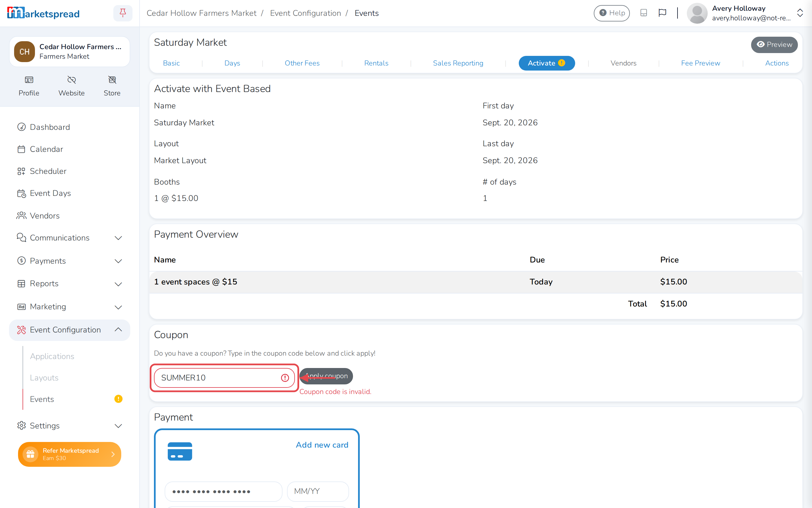The width and height of the screenshot is (812, 508).
Task: Switch to the Other Fees tab
Action: click(x=302, y=63)
